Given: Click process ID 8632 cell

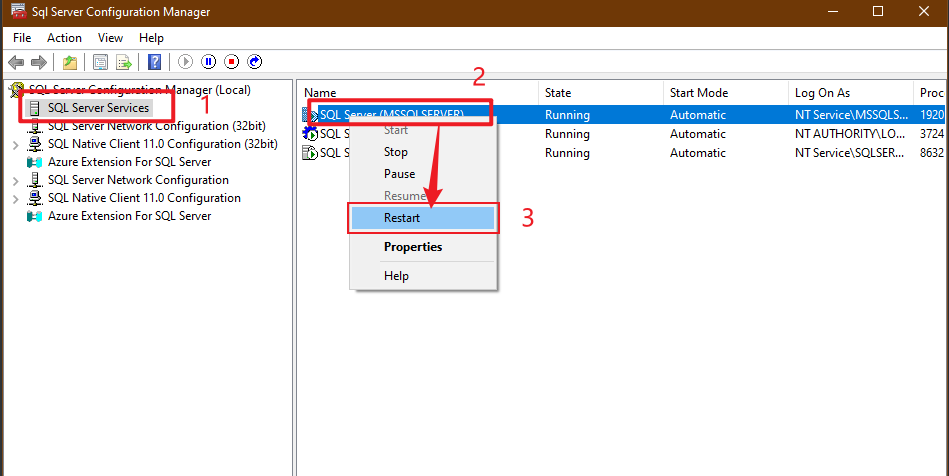Looking at the screenshot, I should coord(932,153).
